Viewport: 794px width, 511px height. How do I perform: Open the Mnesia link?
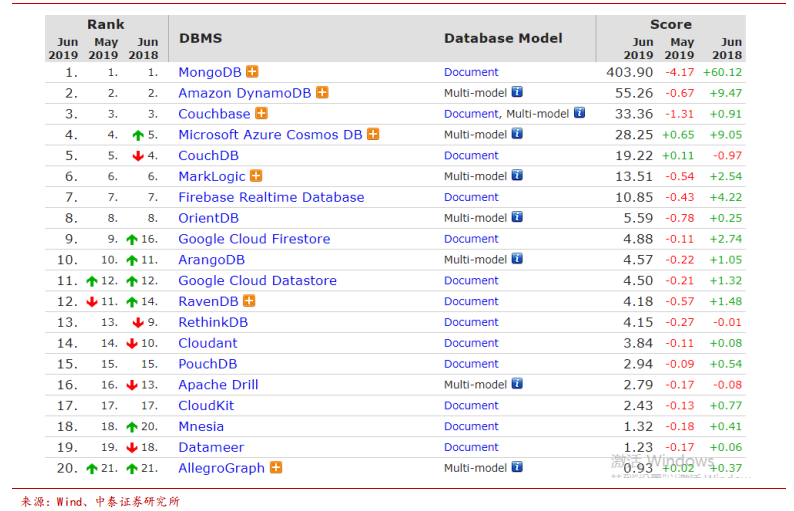(x=201, y=426)
